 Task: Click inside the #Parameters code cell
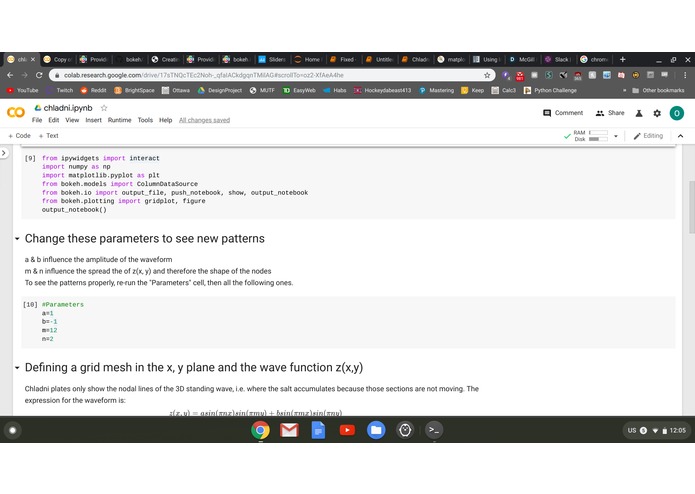(x=348, y=322)
